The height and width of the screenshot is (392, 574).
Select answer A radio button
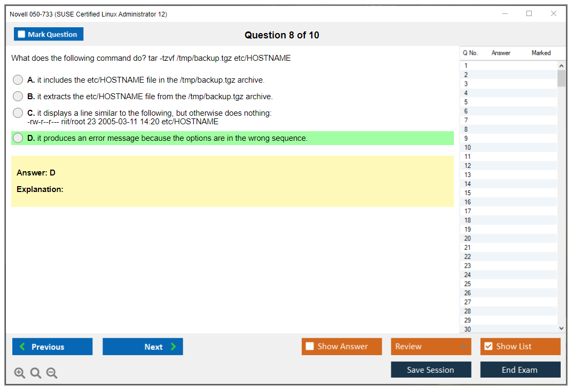point(18,80)
